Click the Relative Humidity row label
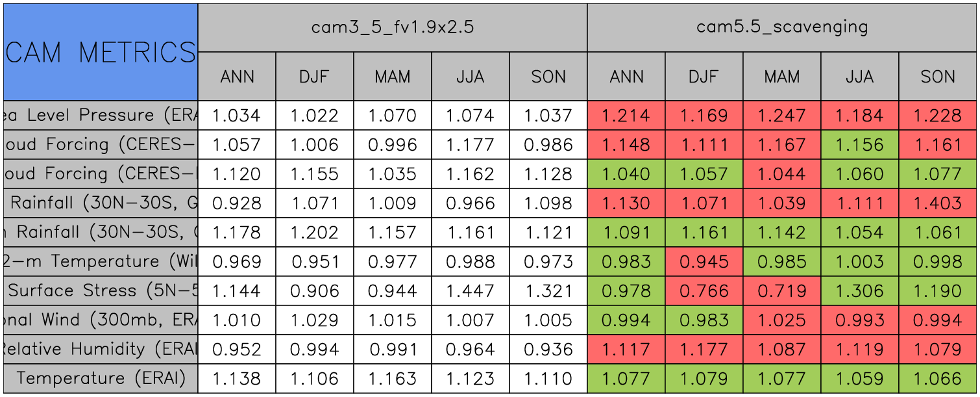 click(x=101, y=350)
